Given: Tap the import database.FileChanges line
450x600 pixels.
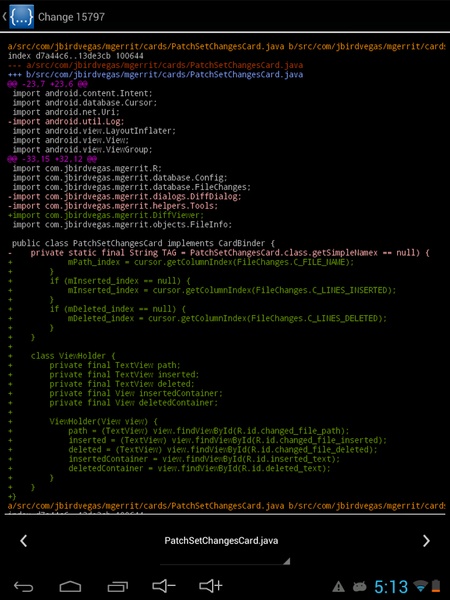Looking at the screenshot, I should [x=132, y=187].
